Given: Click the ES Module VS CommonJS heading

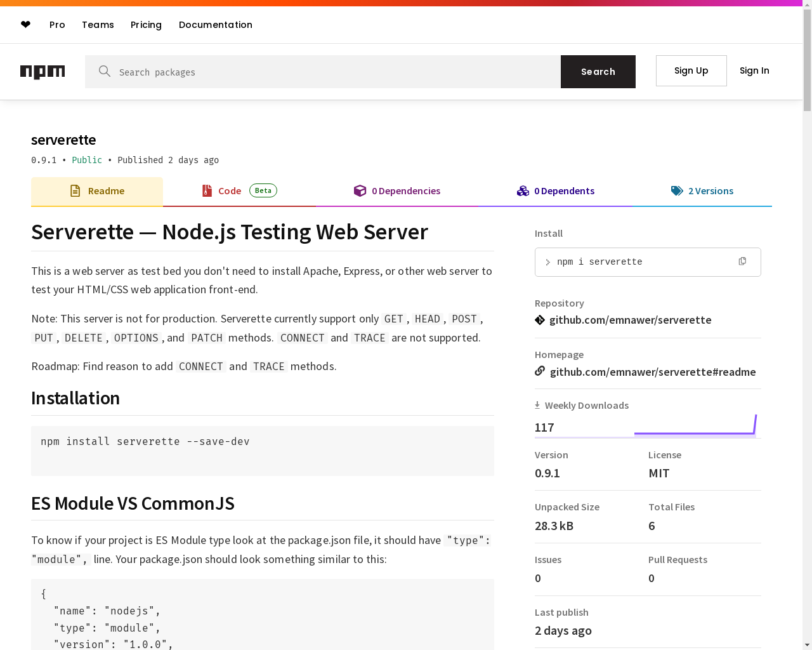Looking at the screenshot, I should tap(133, 503).
